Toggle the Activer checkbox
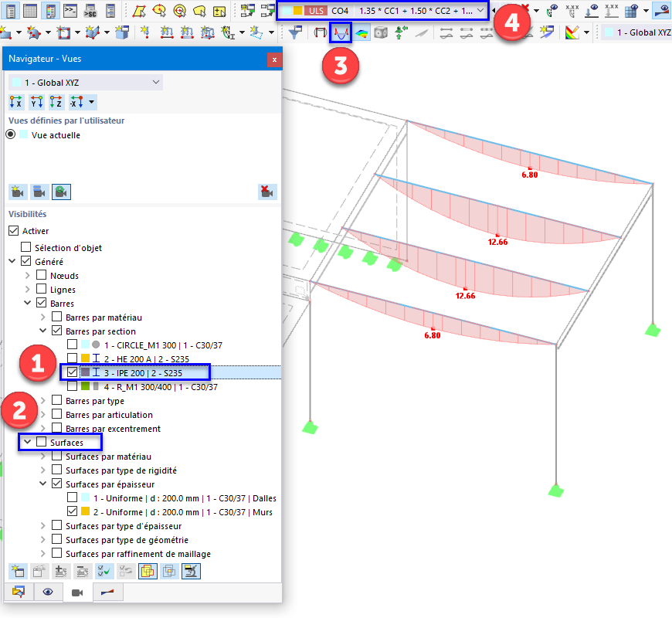The height and width of the screenshot is (618, 672). [14, 230]
